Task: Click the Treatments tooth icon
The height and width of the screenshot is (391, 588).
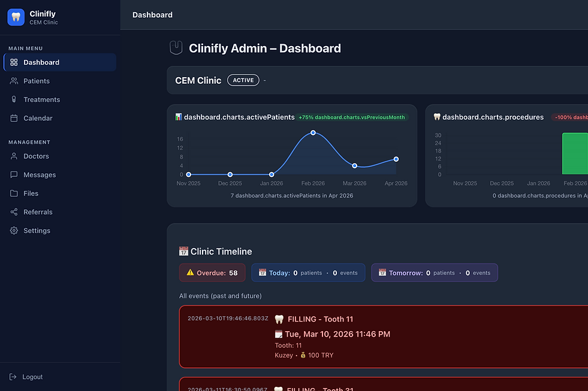Action: pyautogui.click(x=14, y=99)
